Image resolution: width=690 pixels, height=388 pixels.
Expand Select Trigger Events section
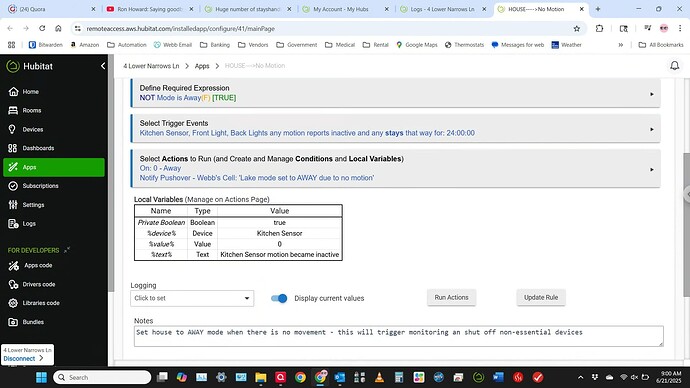(x=395, y=128)
